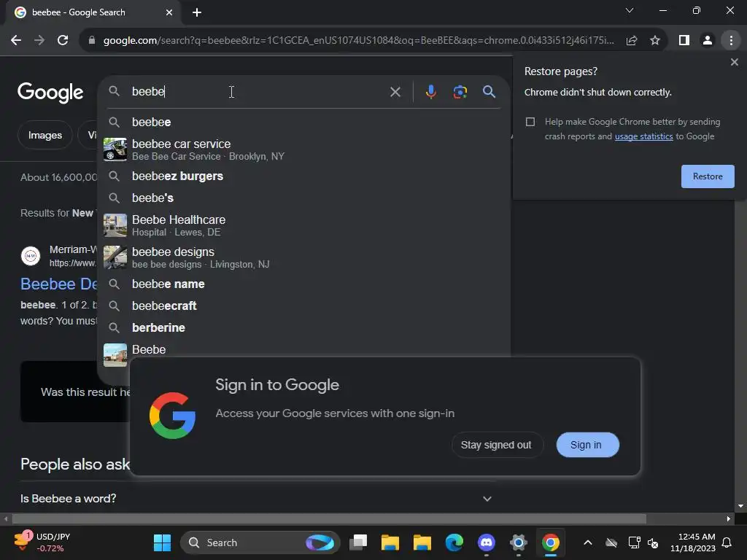This screenshot has height=560, width=747.
Task: Open Settings gear in the taskbar
Action: point(519,542)
